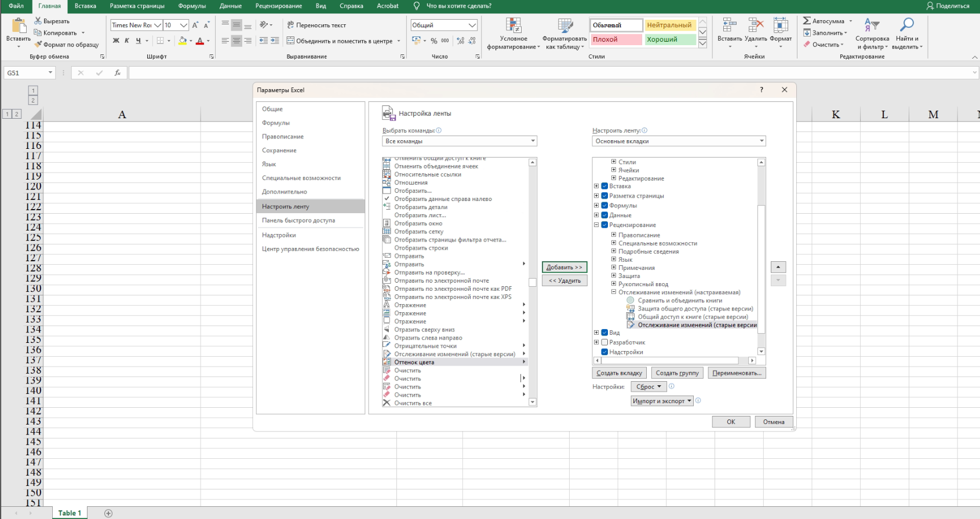Uncheck the Вставка tab checkbox
Viewport: 980px width, 519px height.
[604, 186]
